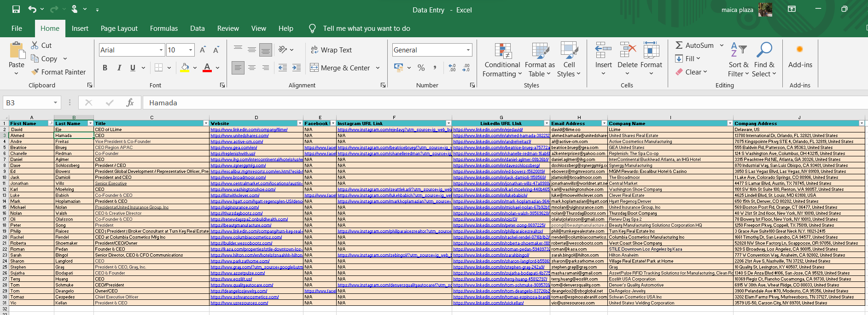Click the AutoSum button
This screenshot has width=868, height=315.
coord(694,45)
